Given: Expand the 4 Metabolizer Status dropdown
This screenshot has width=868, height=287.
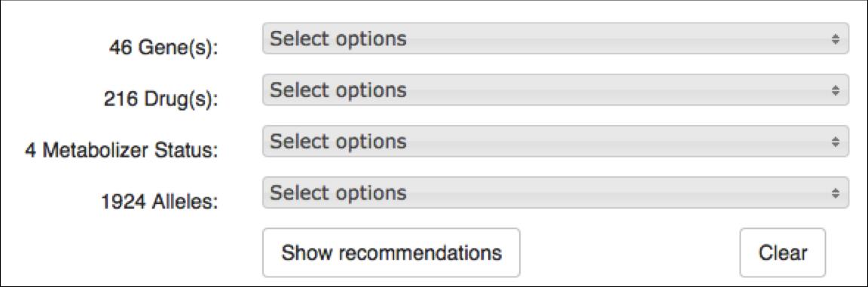Looking at the screenshot, I should click(x=555, y=141).
